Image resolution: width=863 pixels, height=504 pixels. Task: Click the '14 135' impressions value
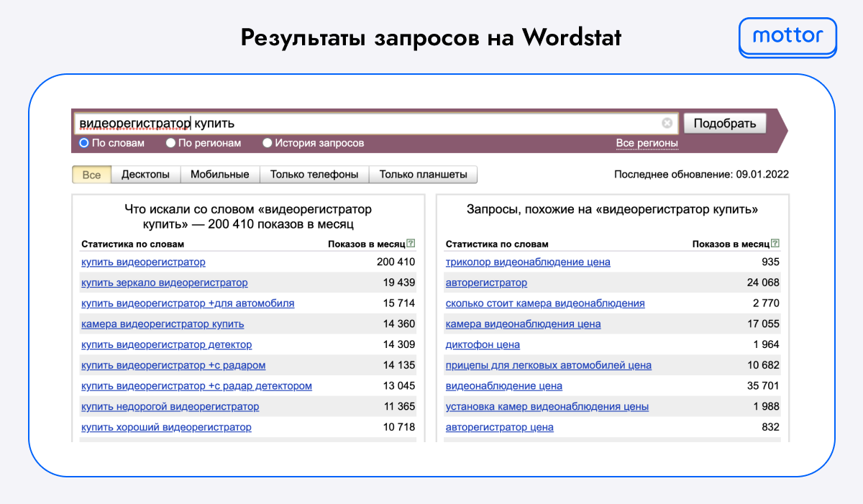click(x=398, y=365)
